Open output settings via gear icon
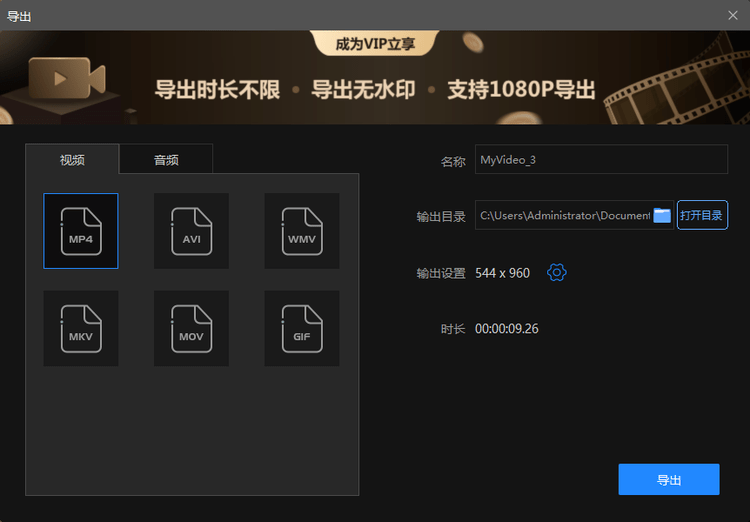Image resolution: width=750 pixels, height=522 pixels. [x=557, y=272]
